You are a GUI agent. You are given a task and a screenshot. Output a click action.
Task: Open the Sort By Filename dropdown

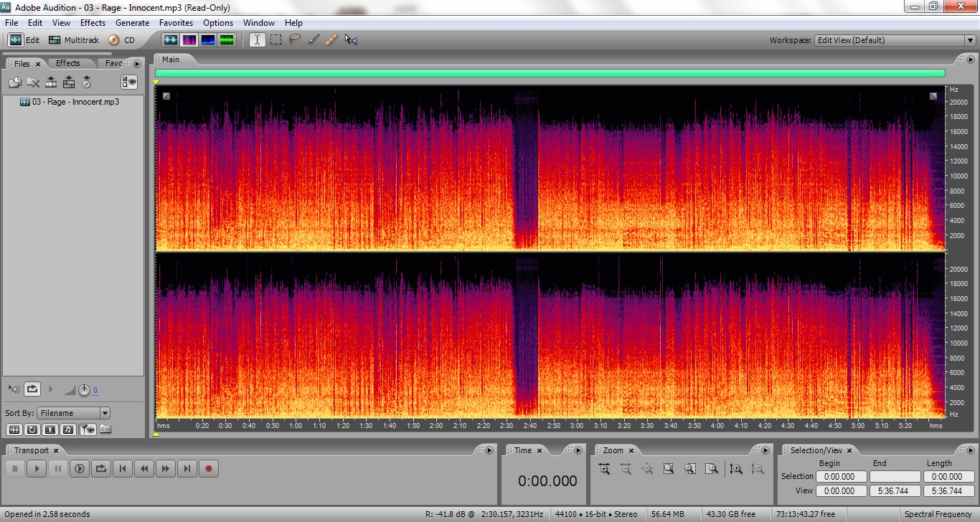click(x=105, y=413)
